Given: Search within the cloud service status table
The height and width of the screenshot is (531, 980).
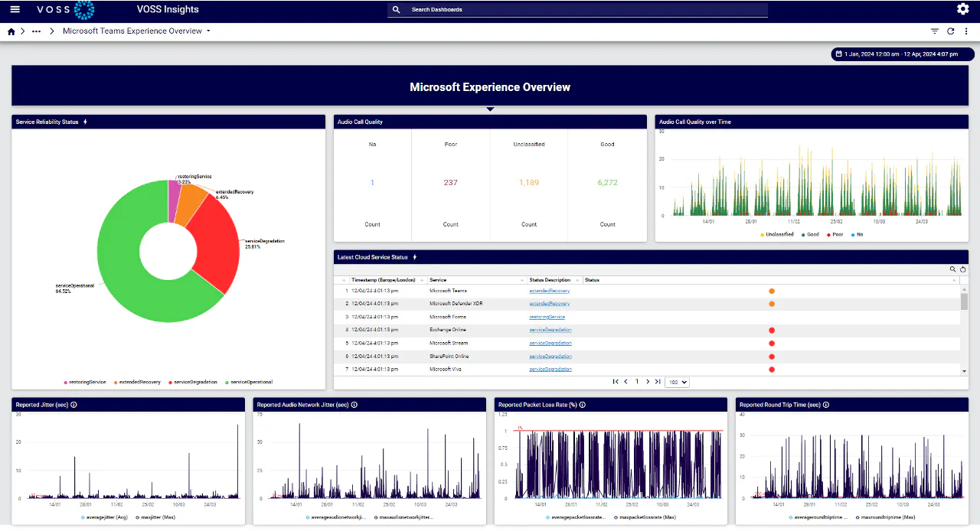Looking at the screenshot, I should (953, 269).
